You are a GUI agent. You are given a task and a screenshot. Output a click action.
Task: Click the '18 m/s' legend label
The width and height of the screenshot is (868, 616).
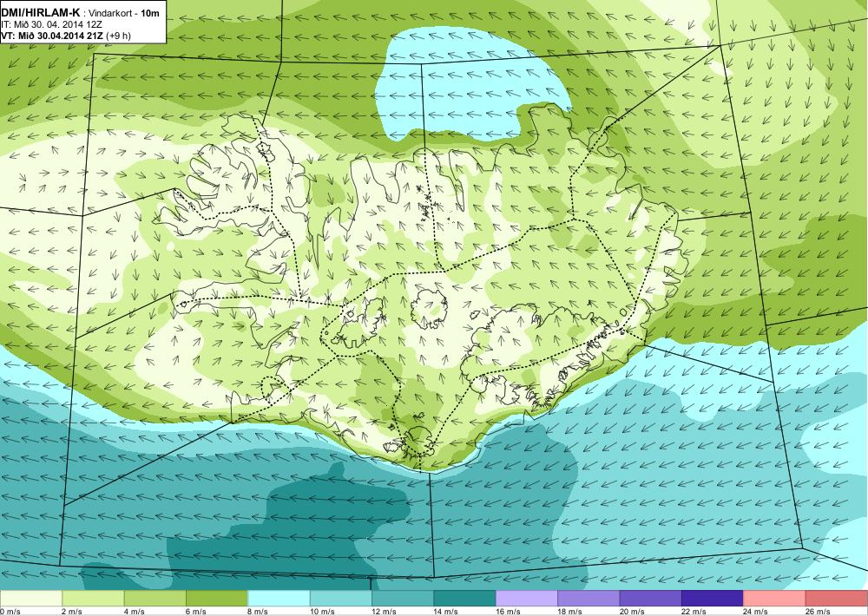(x=570, y=611)
